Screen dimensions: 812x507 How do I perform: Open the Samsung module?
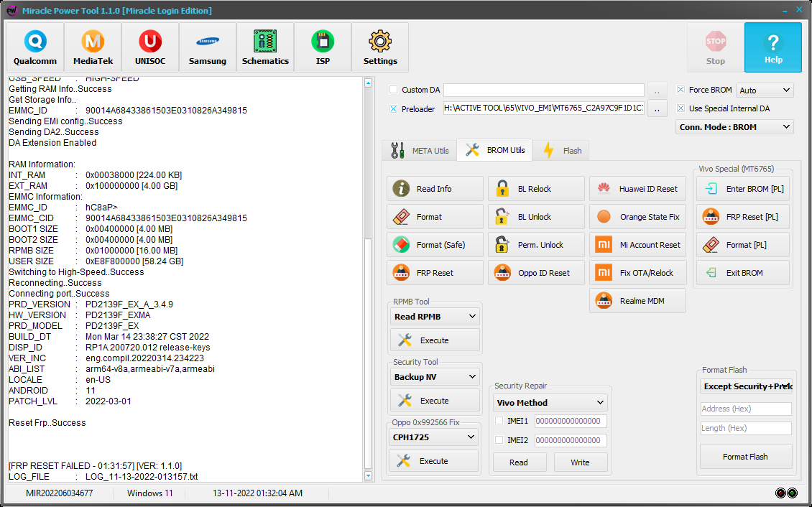coord(208,47)
